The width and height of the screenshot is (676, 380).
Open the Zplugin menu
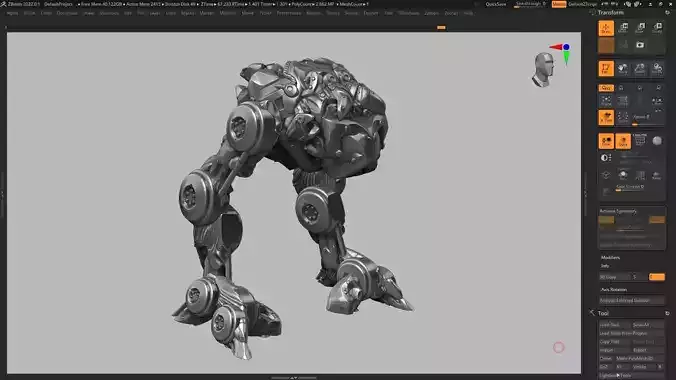click(x=432, y=13)
